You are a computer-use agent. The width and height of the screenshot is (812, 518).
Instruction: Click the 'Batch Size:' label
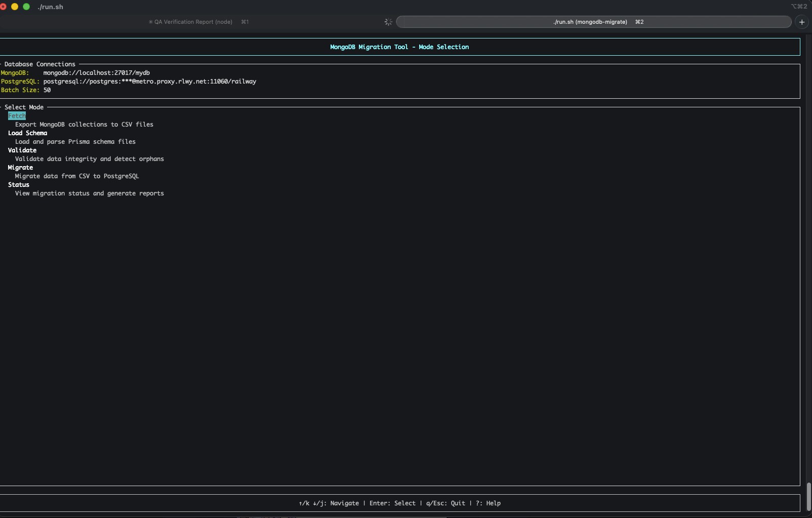click(20, 90)
